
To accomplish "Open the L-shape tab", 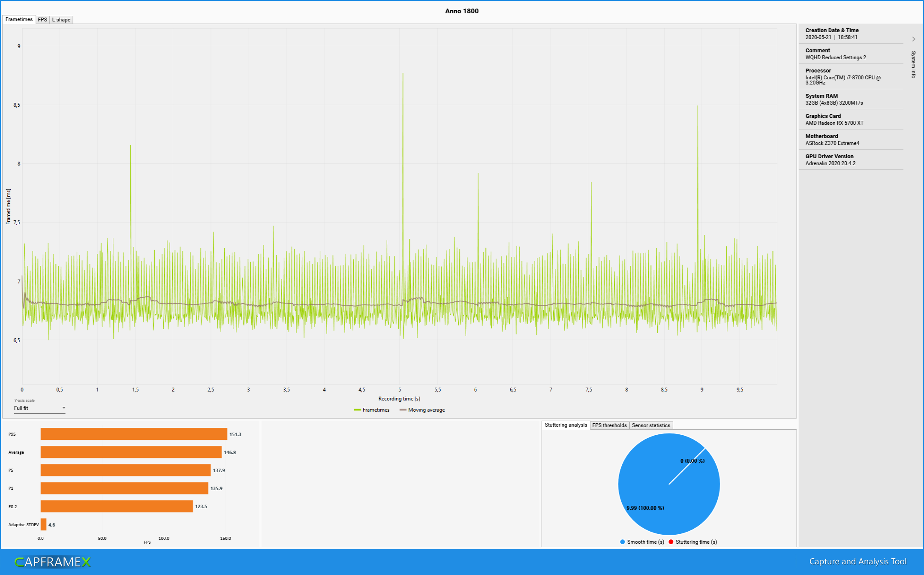I will (x=61, y=20).
